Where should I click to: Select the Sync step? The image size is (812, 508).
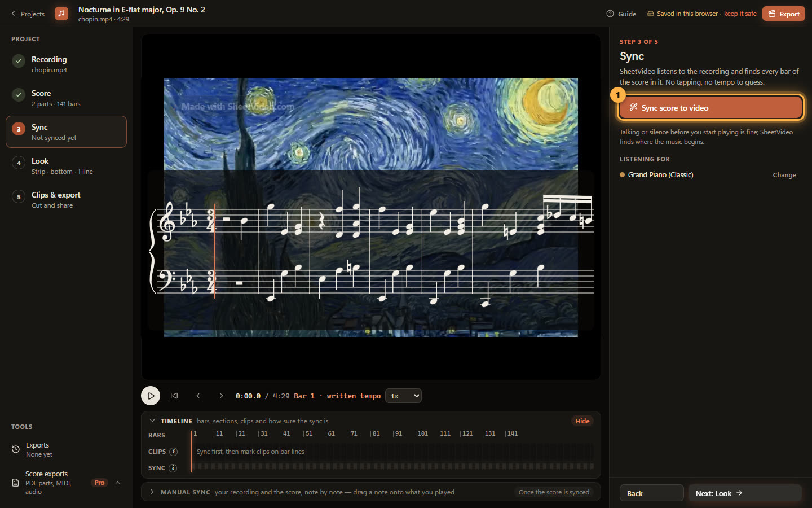point(66,132)
